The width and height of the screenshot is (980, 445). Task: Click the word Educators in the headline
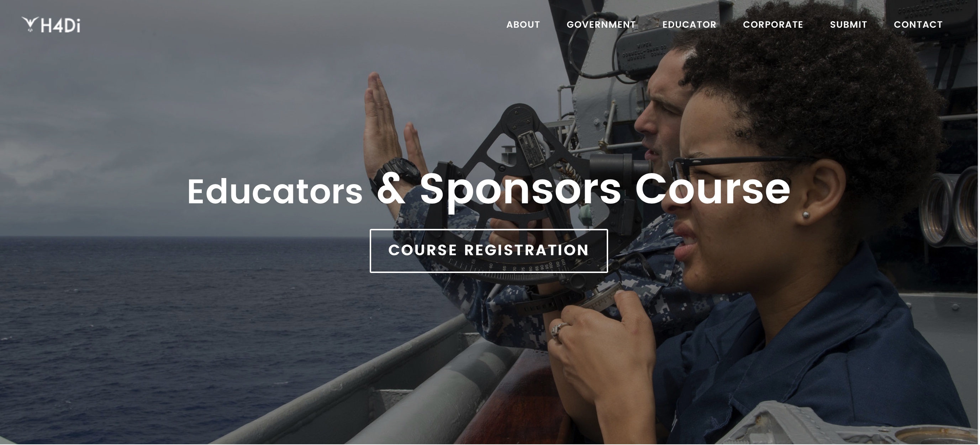click(275, 192)
